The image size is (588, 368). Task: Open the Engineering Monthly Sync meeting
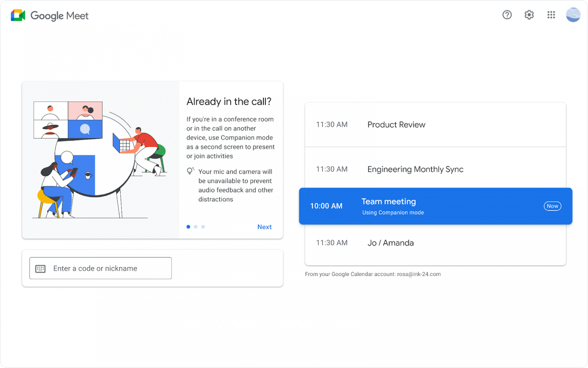click(415, 169)
